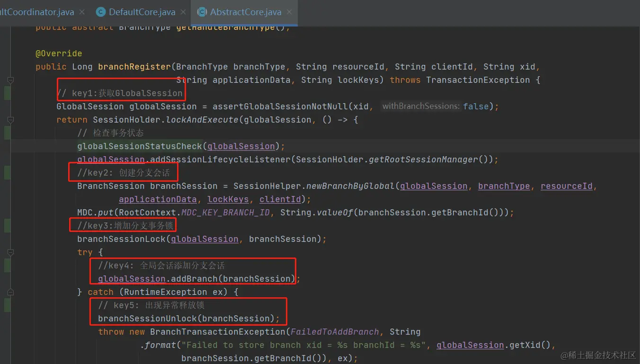Collapse the lockAndExecute lambda fold marker
Viewport: 640px width, 364px height.
pyautogui.click(x=11, y=120)
